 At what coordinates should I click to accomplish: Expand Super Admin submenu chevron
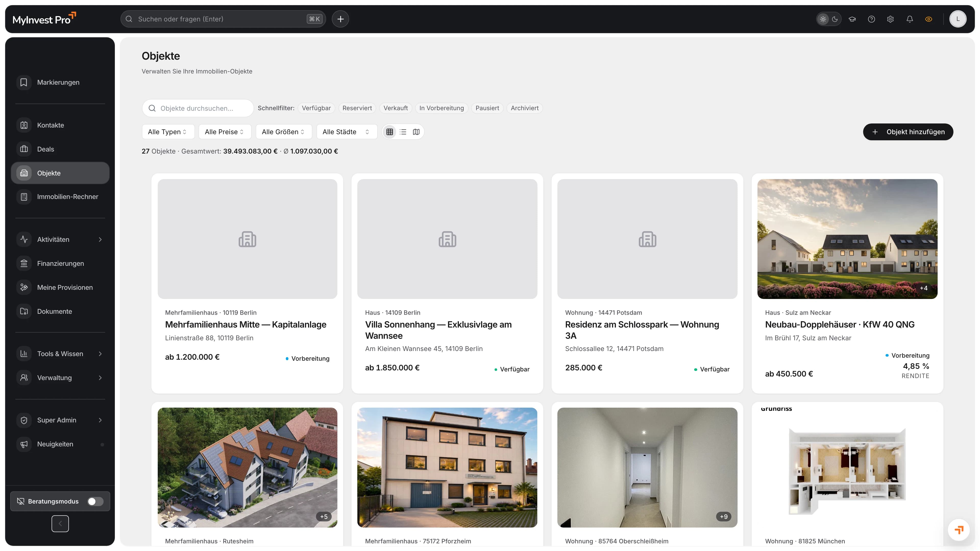[x=100, y=420]
